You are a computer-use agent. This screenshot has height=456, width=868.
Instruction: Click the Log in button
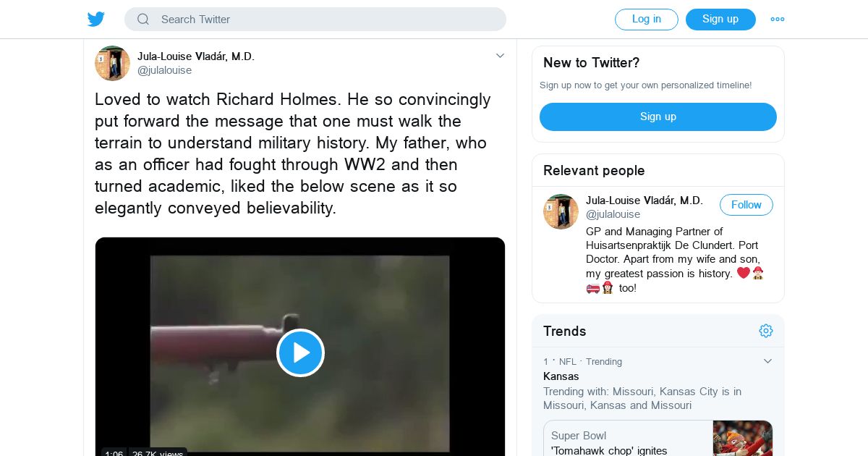tap(646, 20)
